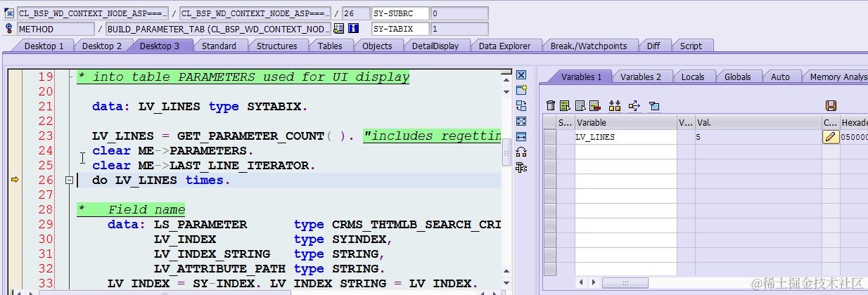The height and width of the screenshot is (295, 868).
Task: Select the Auto tab
Action: pos(780,77)
